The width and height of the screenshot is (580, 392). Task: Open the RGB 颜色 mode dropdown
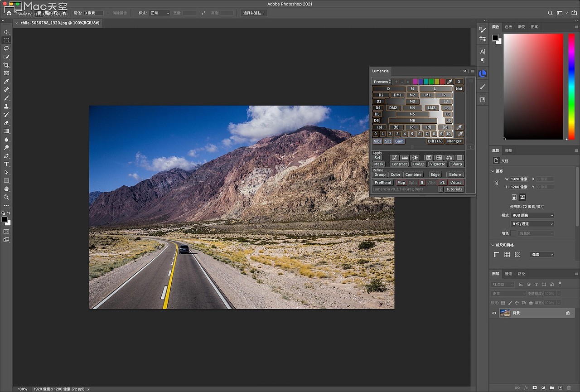(532, 215)
